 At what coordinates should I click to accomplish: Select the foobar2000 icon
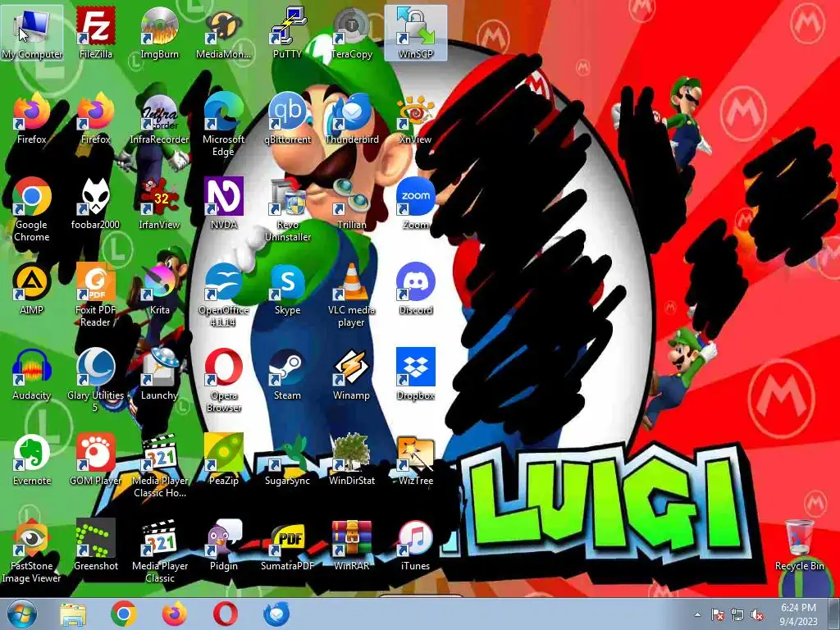[95, 204]
